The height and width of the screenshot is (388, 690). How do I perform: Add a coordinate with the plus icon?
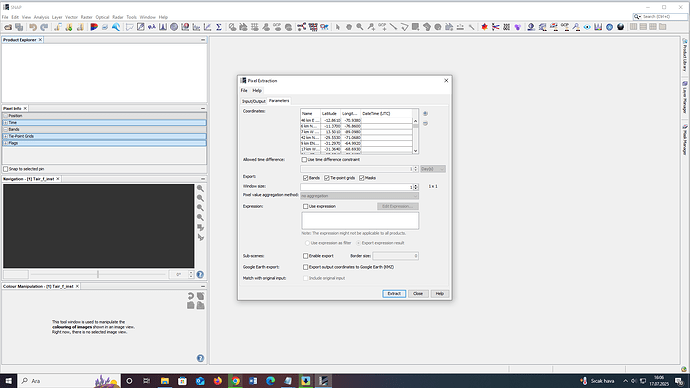click(x=425, y=113)
